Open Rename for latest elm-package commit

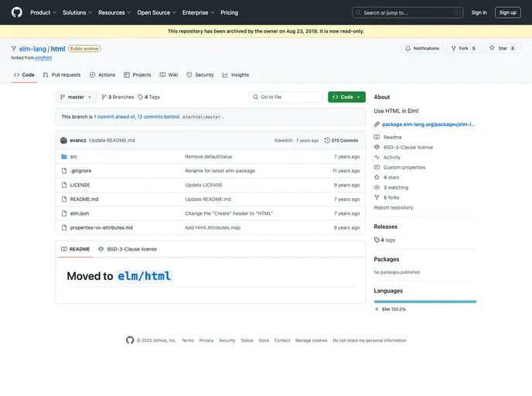pyautogui.click(x=220, y=171)
